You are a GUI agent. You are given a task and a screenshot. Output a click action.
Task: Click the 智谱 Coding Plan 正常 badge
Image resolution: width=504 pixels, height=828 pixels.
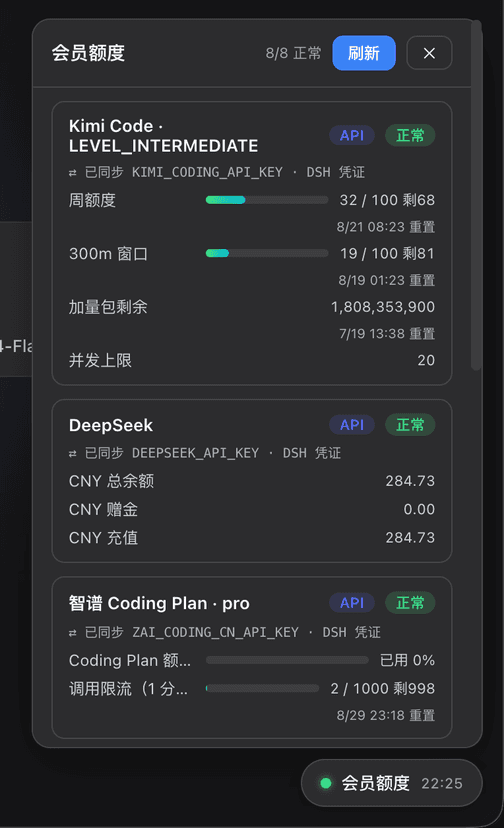click(x=410, y=603)
